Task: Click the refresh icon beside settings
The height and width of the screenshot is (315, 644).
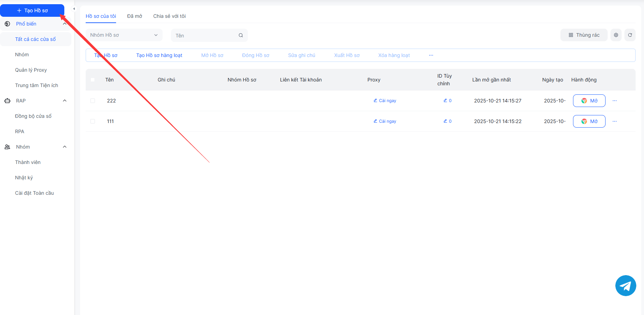Action: [630, 35]
